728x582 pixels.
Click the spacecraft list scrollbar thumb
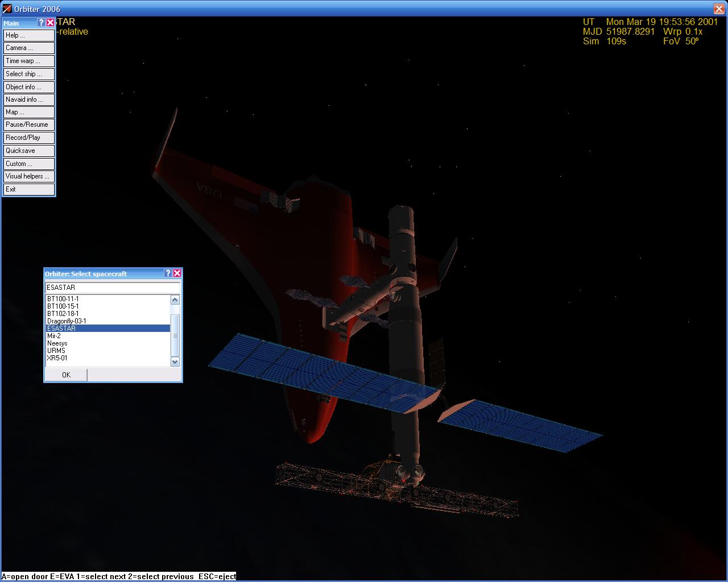coord(175,335)
